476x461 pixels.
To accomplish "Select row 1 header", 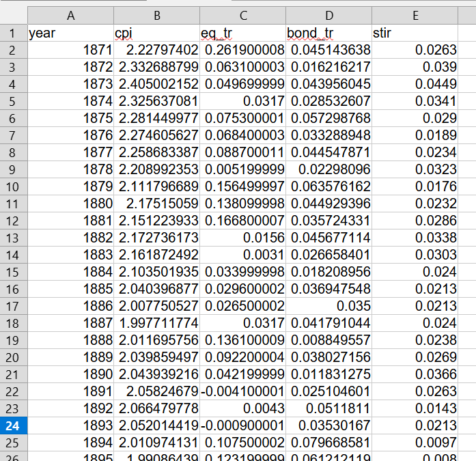I will coord(14,33).
